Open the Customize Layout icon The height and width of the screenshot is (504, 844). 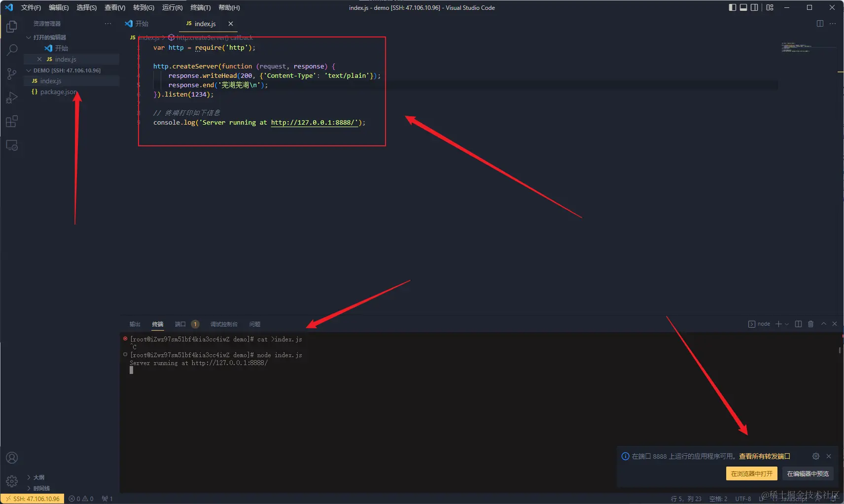(x=770, y=7)
